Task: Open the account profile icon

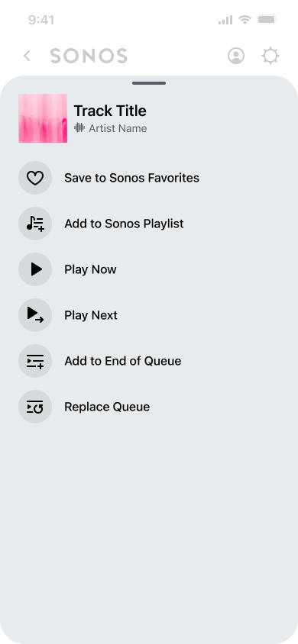Action: (236, 56)
